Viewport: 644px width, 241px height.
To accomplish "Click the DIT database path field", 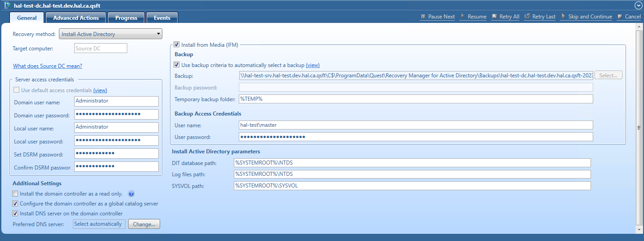I will 412,163.
